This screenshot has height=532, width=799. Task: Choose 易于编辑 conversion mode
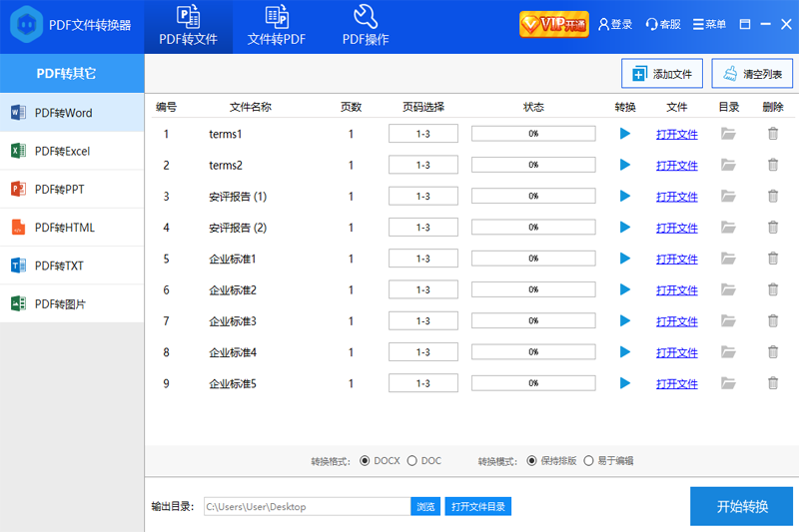coord(588,461)
